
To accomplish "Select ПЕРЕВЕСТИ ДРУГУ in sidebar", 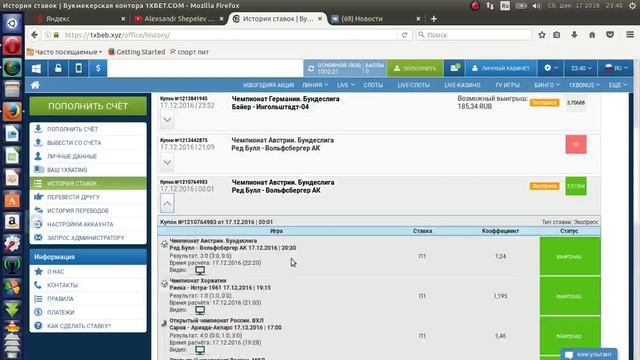I will (88, 197).
